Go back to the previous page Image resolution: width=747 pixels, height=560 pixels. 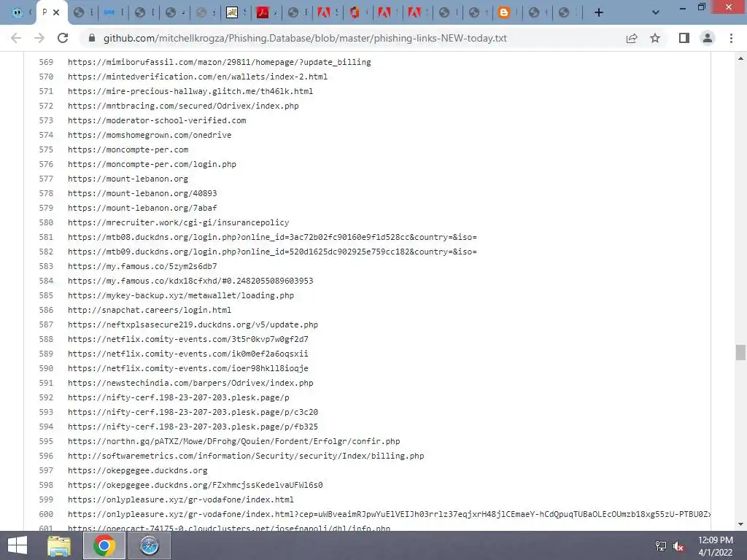[x=16, y=38]
